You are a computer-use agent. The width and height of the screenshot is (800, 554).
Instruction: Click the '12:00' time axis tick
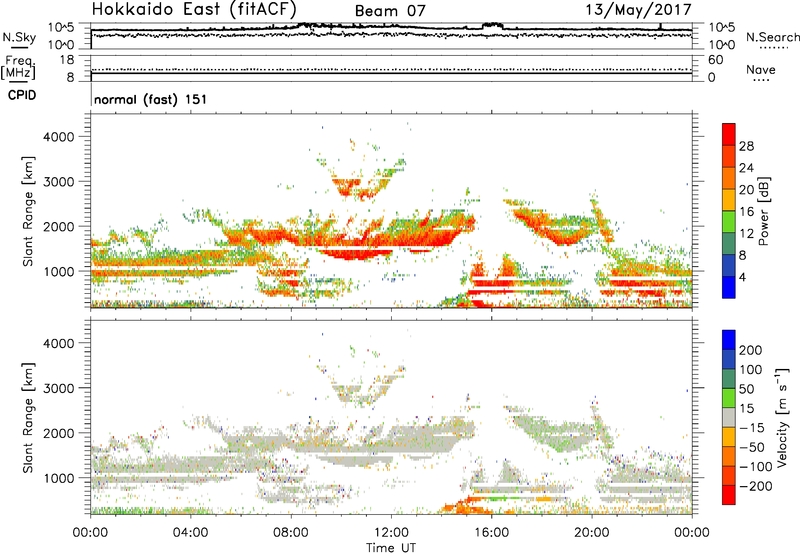(391, 533)
